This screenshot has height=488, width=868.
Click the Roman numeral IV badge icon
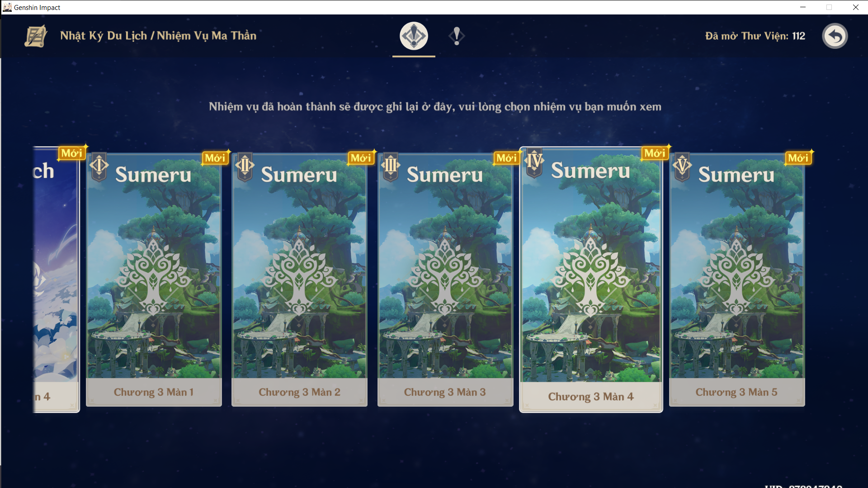coord(534,162)
